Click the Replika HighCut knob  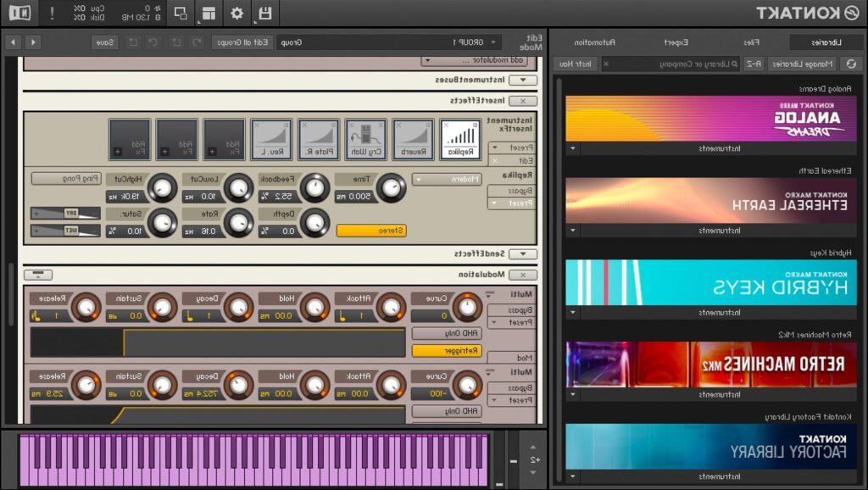[x=162, y=188]
